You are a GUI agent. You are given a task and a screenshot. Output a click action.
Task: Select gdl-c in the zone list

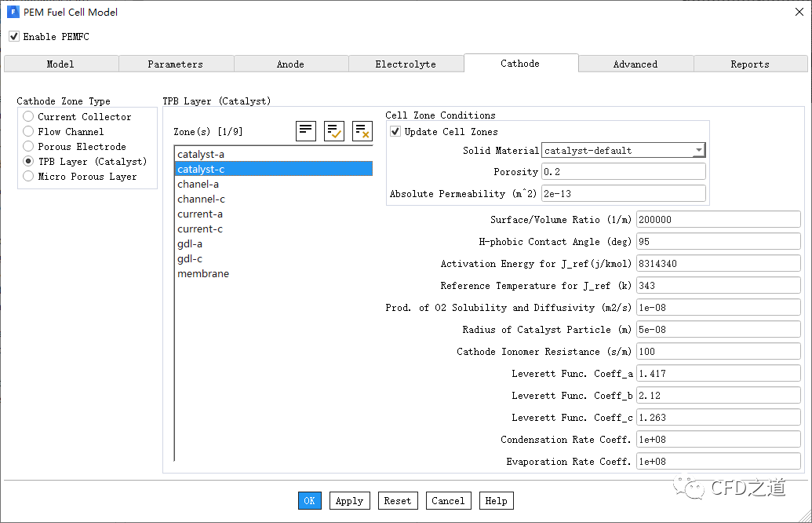click(x=190, y=259)
